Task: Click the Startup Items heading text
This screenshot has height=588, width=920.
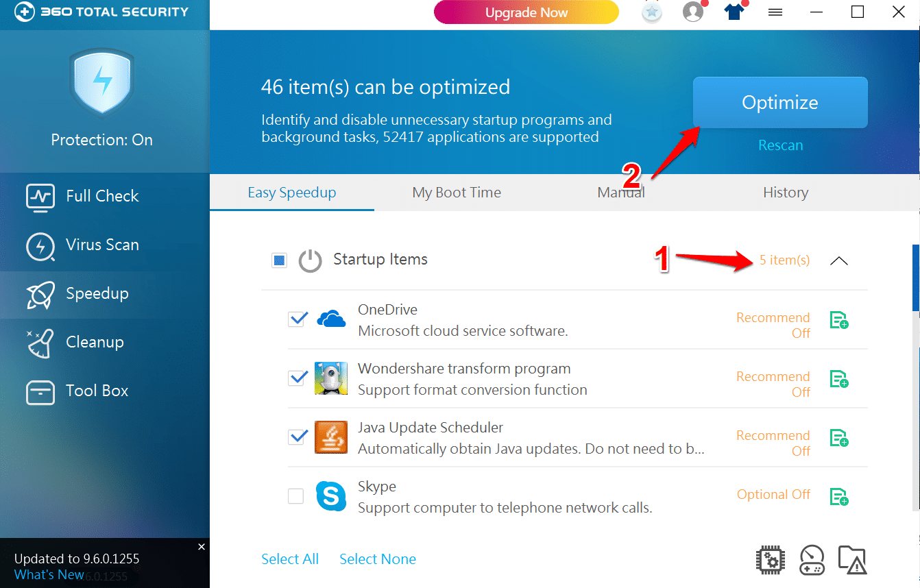Action: [380, 260]
